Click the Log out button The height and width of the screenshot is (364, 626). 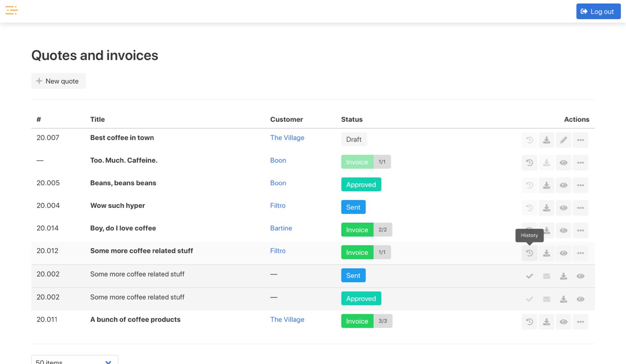tap(598, 12)
